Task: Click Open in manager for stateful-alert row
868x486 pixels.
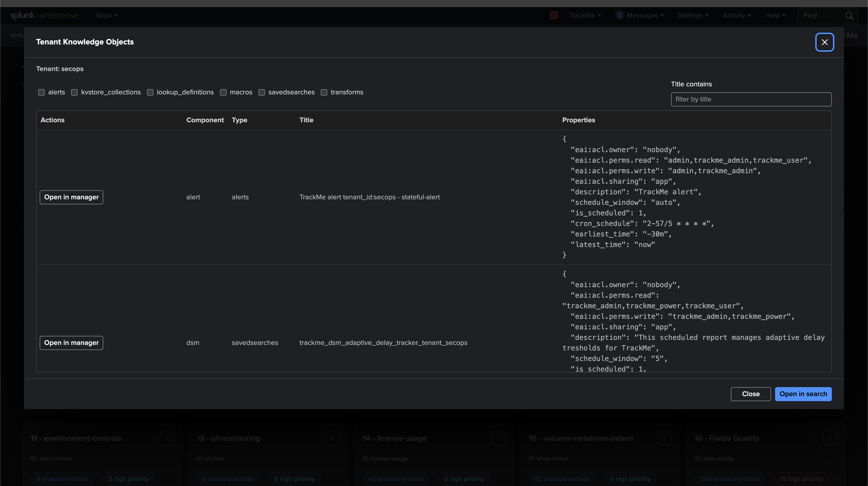Action: click(71, 197)
